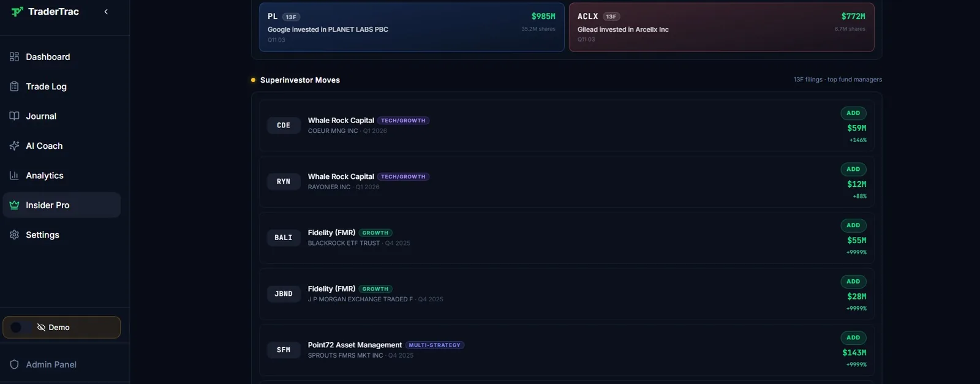Image resolution: width=980 pixels, height=384 pixels.
Task: Open the Settings page
Action: (x=61, y=235)
